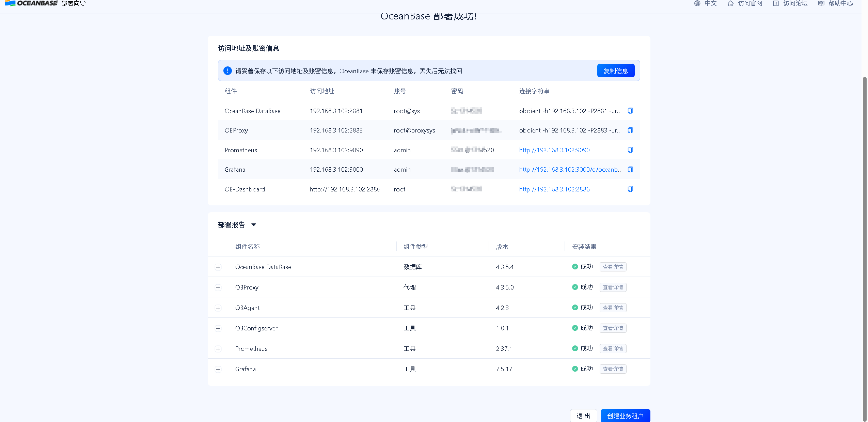
Task: Expand the OceanBase DataBase report row
Action: [218, 267]
